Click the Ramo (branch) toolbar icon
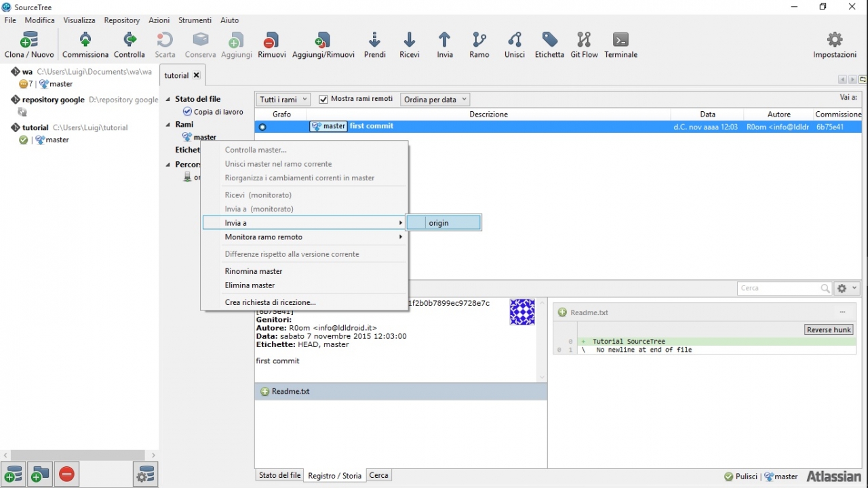 pyautogui.click(x=479, y=40)
